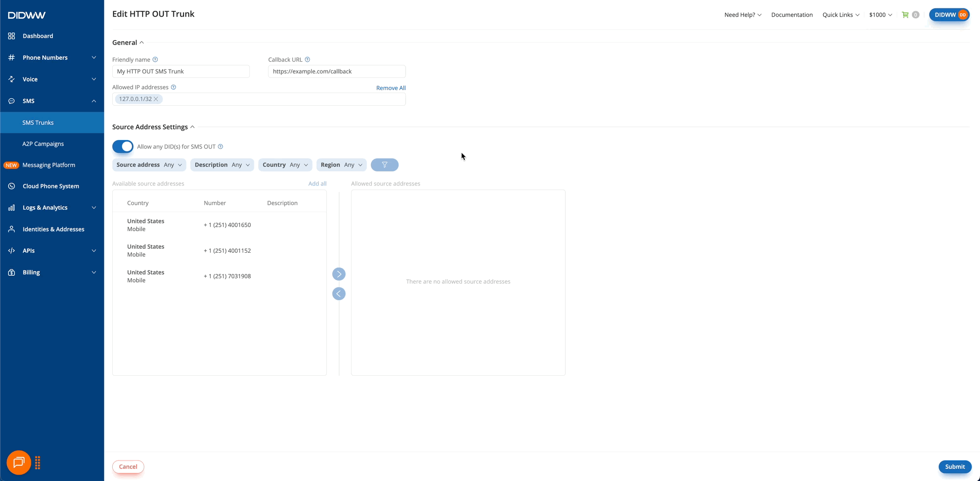980x481 pixels.
Task: Click the right arrow to add address
Action: click(x=339, y=274)
